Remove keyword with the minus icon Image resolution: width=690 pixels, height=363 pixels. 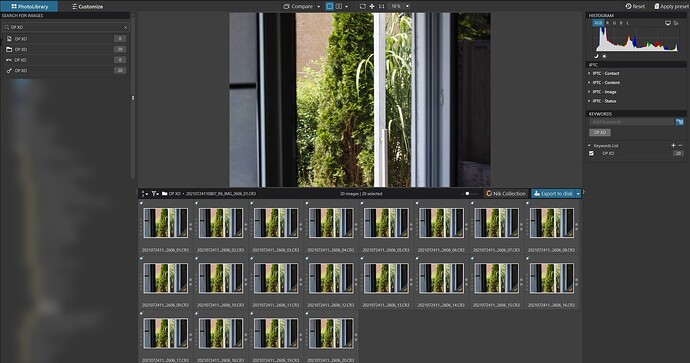pos(680,145)
